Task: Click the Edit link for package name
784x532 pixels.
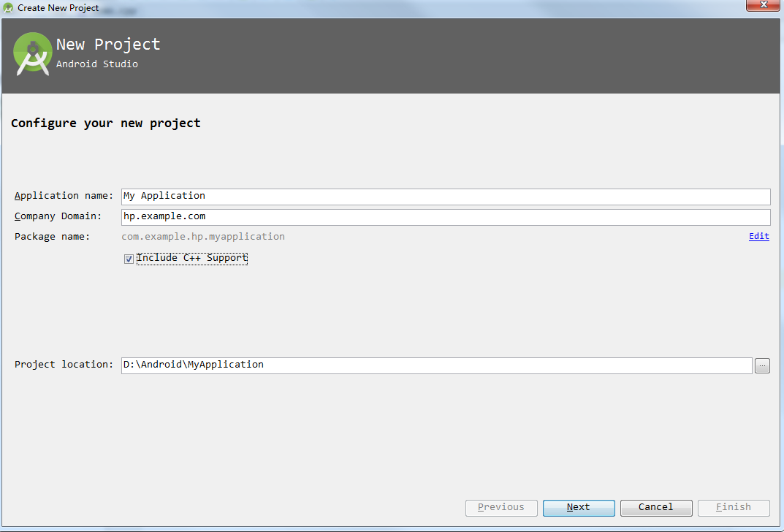Action: pyautogui.click(x=758, y=237)
